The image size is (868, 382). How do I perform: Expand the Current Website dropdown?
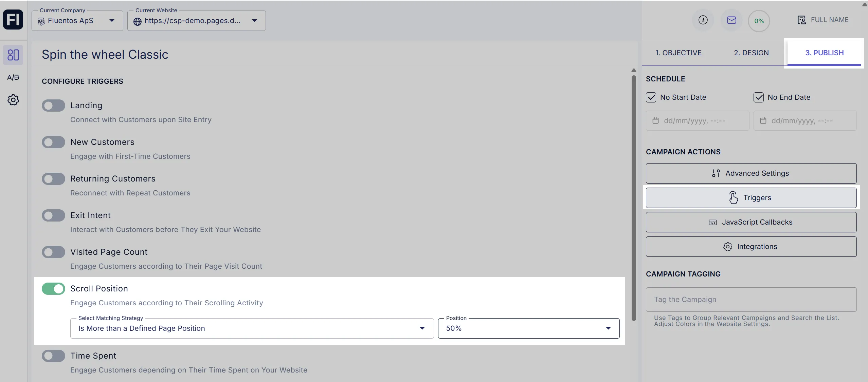pyautogui.click(x=254, y=20)
